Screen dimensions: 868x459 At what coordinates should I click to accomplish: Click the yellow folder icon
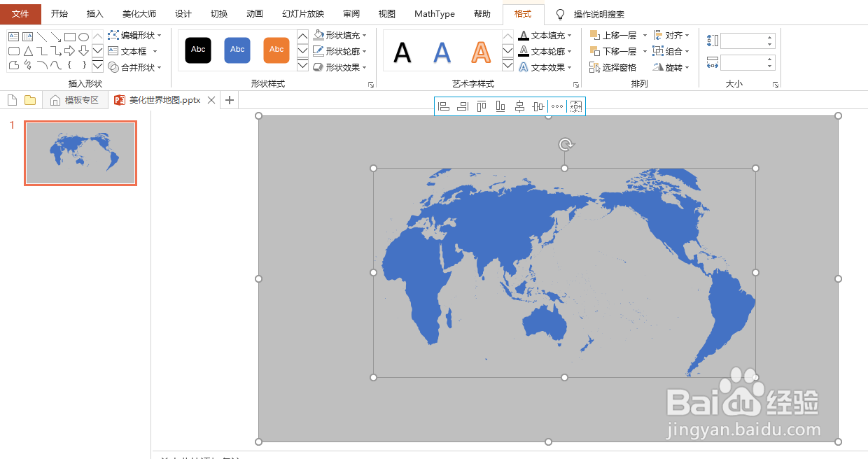[x=30, y=100]
